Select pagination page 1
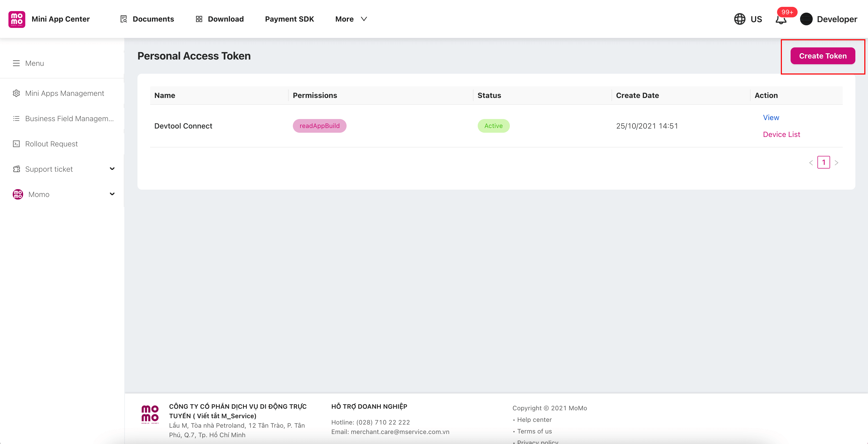The width and height of the screenshot is (868, 444). [823, 162]
